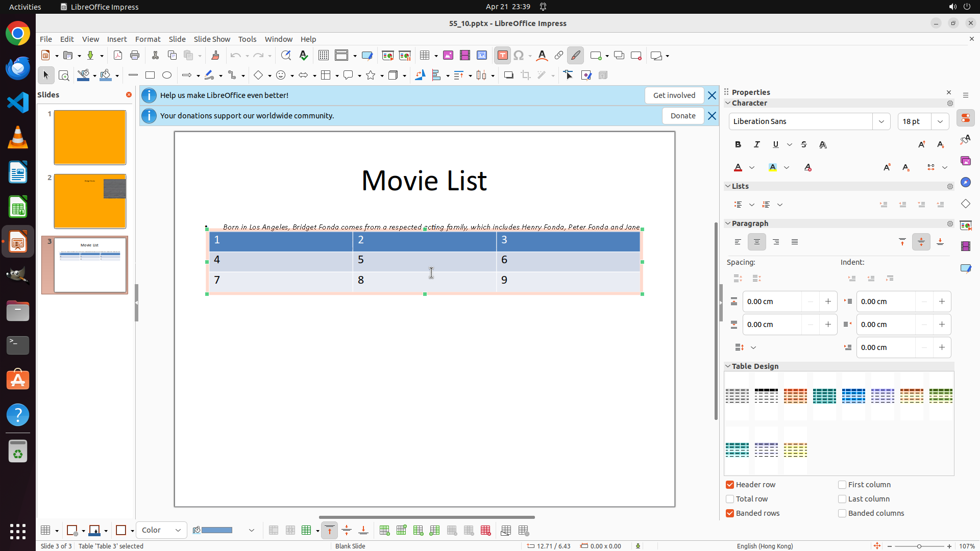Open the font name dropdown
980x551 pixels.
(881, 121)
